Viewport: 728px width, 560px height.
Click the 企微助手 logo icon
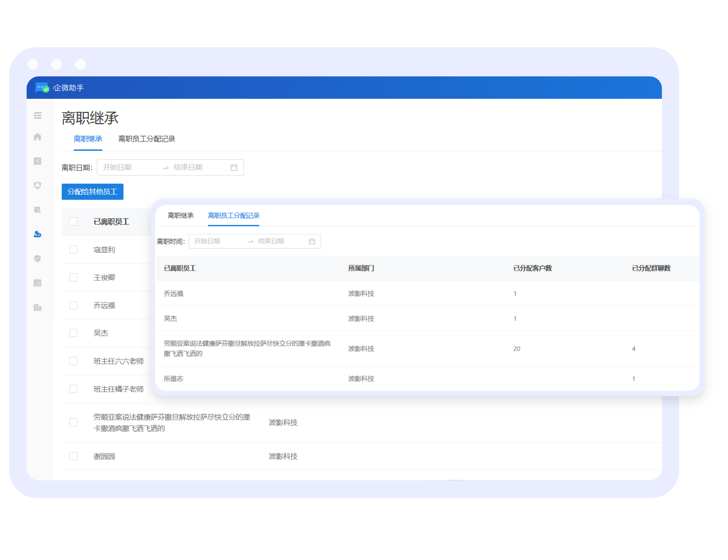[x=42, y=87]
